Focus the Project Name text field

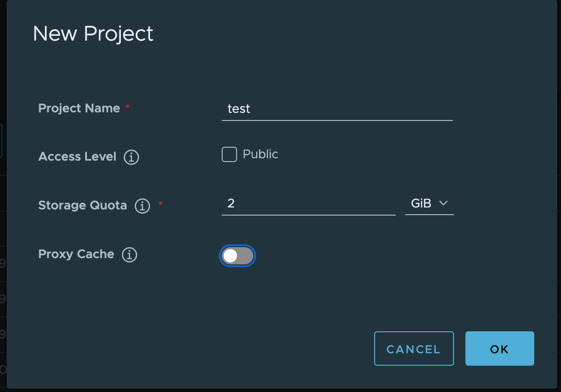pos(337,109)
